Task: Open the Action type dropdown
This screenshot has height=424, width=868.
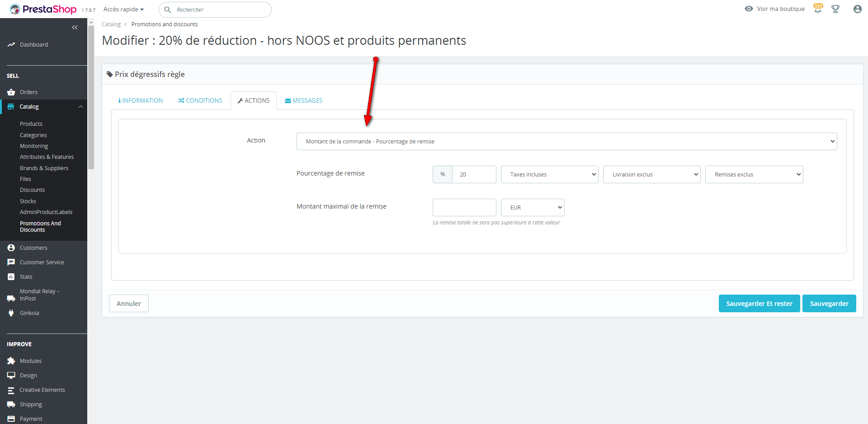Action: click(566, 142)
